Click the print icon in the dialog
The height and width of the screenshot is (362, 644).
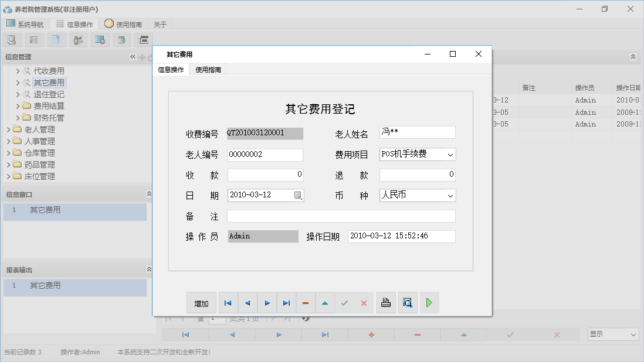(x=387, y=302)
